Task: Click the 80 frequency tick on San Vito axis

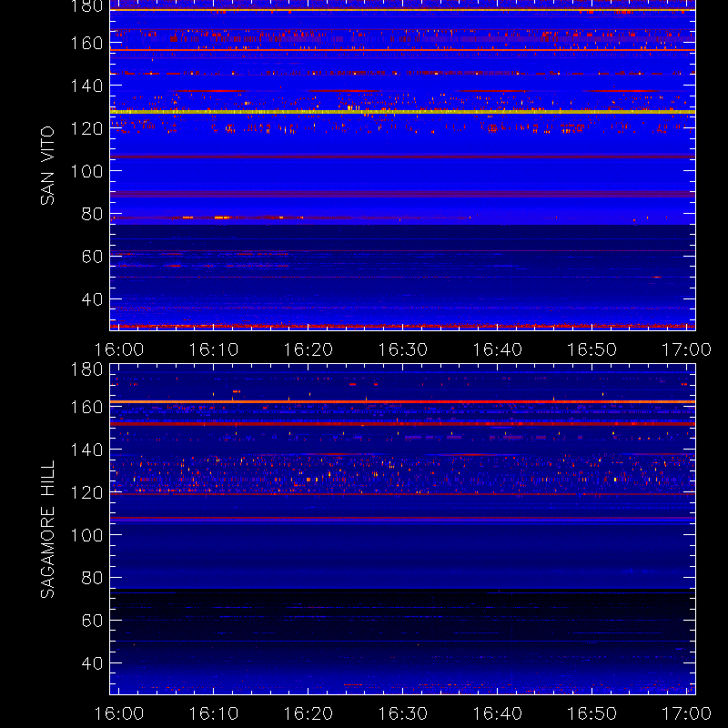Action: coord(92,214)
